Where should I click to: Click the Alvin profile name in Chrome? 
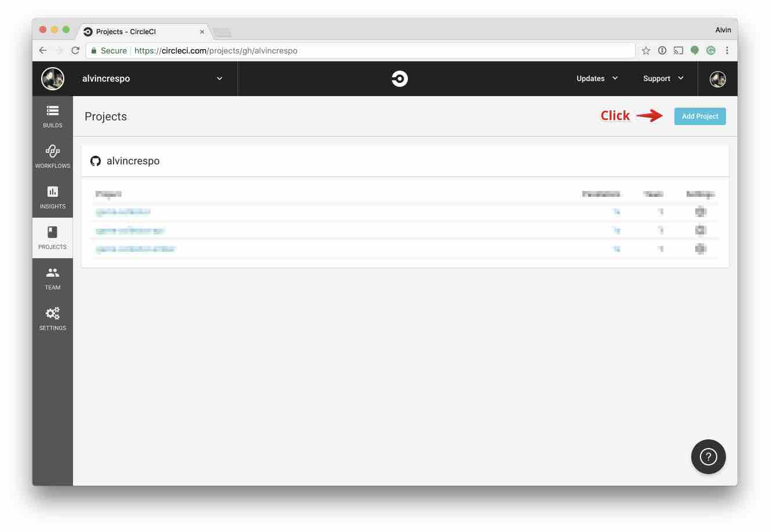pyautogui.click(x=723, y=30)
